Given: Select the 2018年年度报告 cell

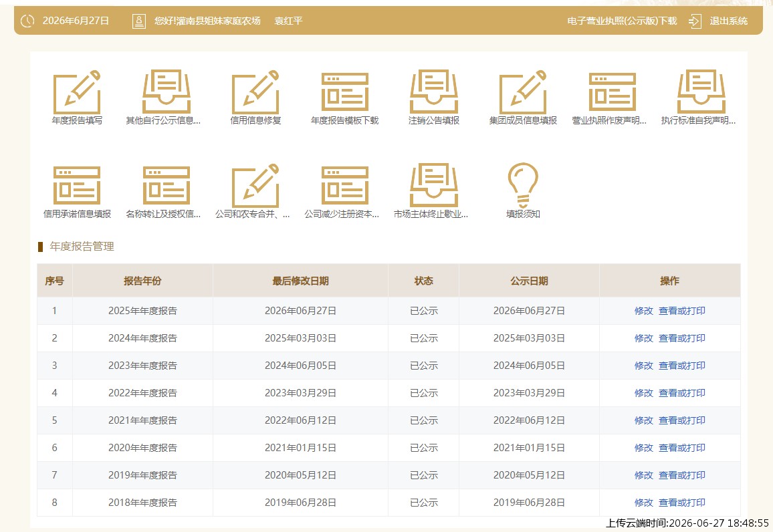Looking at the screenshot, I should point(142,503).
